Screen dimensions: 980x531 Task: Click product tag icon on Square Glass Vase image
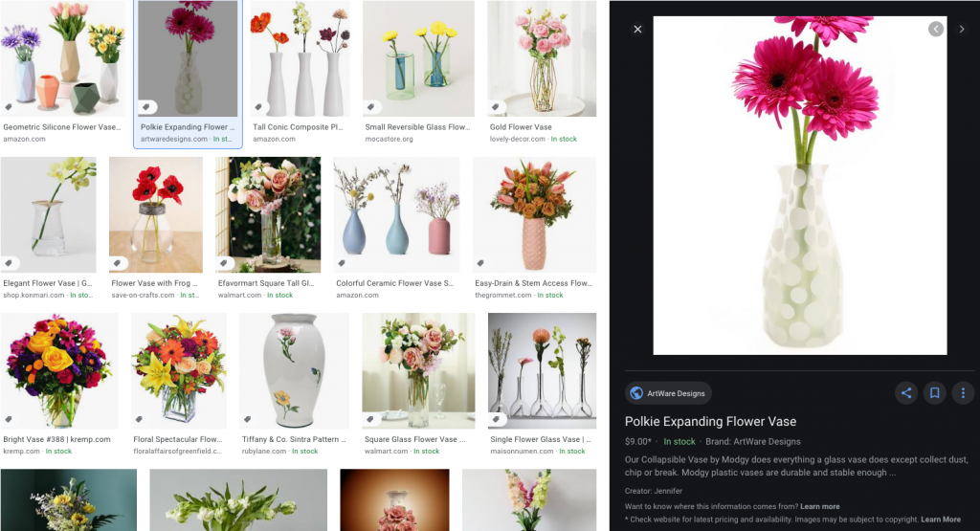pyautogui.click(x=370, y=419)
